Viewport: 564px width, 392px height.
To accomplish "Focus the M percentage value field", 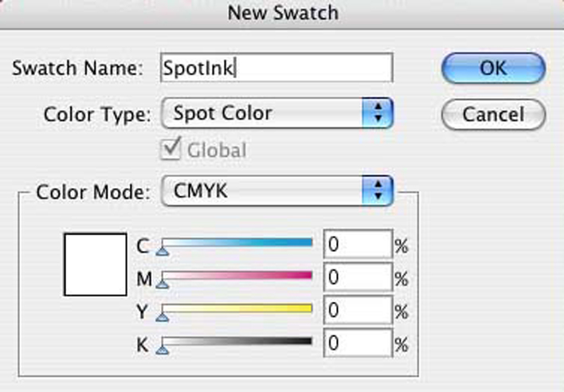I will [x=357, y=278].
